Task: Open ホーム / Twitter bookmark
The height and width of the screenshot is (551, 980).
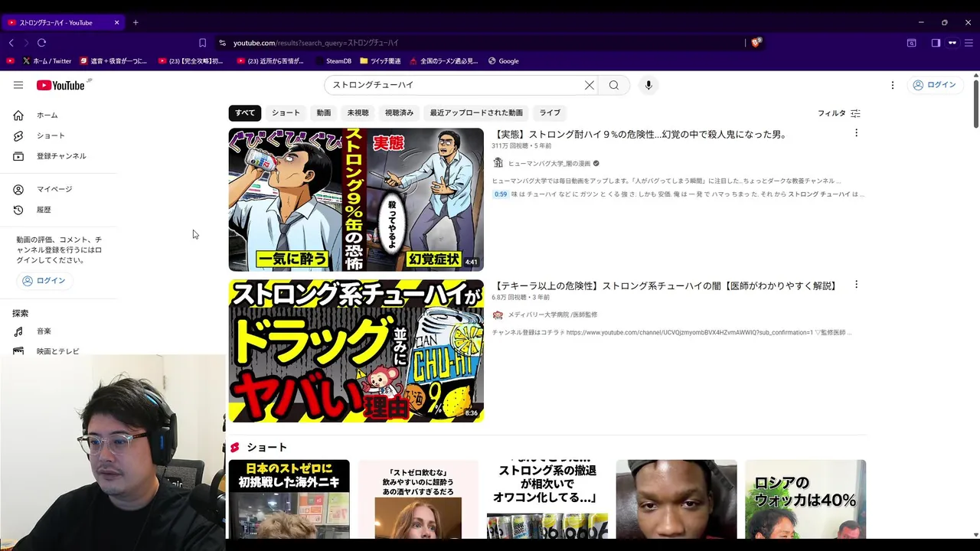Action: point(47,61)
